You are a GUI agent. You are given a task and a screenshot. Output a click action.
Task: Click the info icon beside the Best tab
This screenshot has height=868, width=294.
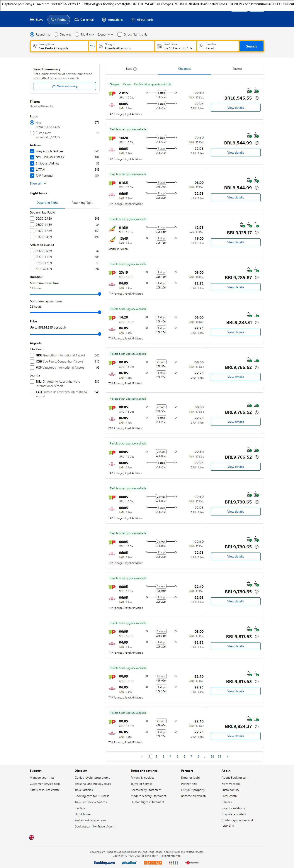point(135,69)
